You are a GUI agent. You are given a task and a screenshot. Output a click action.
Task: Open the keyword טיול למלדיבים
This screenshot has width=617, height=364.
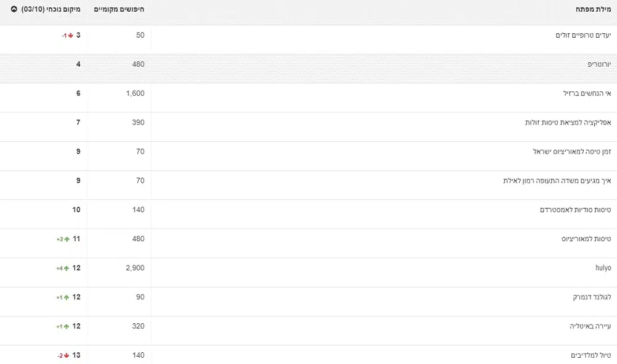tap(590, 355)
